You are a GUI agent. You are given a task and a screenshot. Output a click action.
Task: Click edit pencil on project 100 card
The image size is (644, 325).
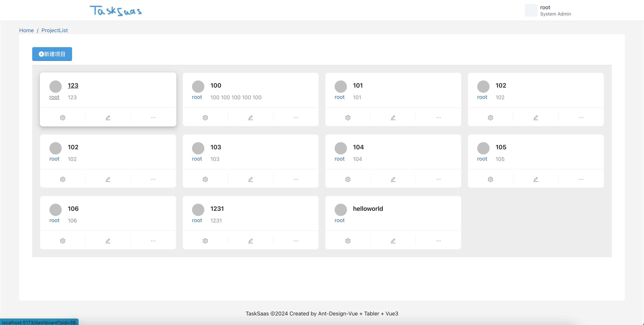[250, 117]
